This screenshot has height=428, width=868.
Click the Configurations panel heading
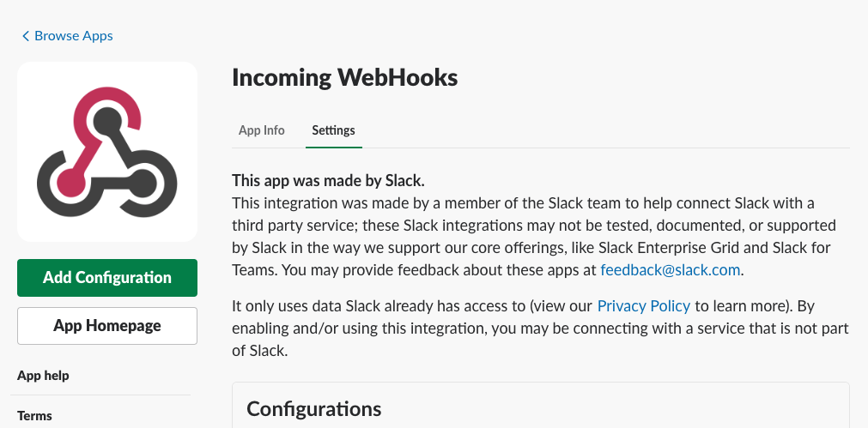click(x=314, y=408)
